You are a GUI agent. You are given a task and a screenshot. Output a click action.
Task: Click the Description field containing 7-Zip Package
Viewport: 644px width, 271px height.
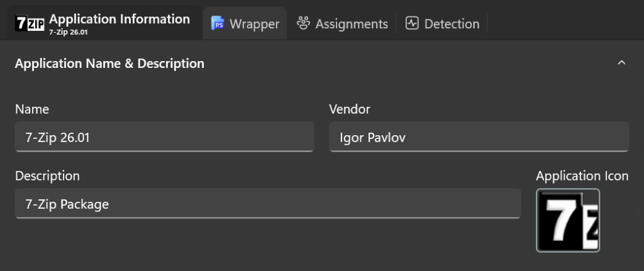coord(268,204)
